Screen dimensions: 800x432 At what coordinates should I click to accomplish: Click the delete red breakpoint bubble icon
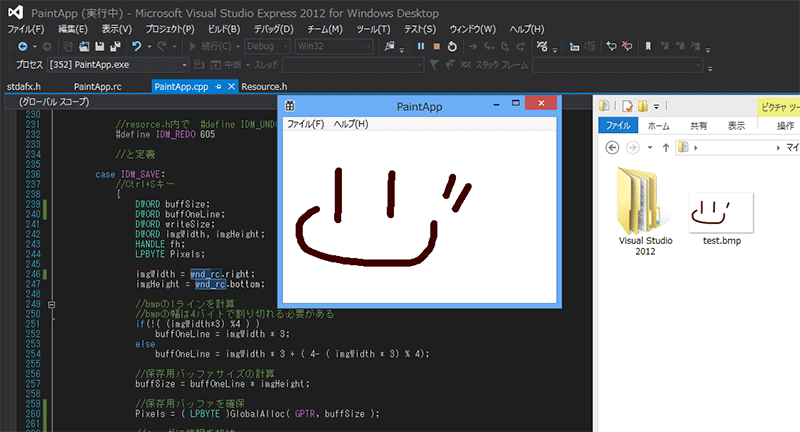pyautogui.click(x=627, y=46)
